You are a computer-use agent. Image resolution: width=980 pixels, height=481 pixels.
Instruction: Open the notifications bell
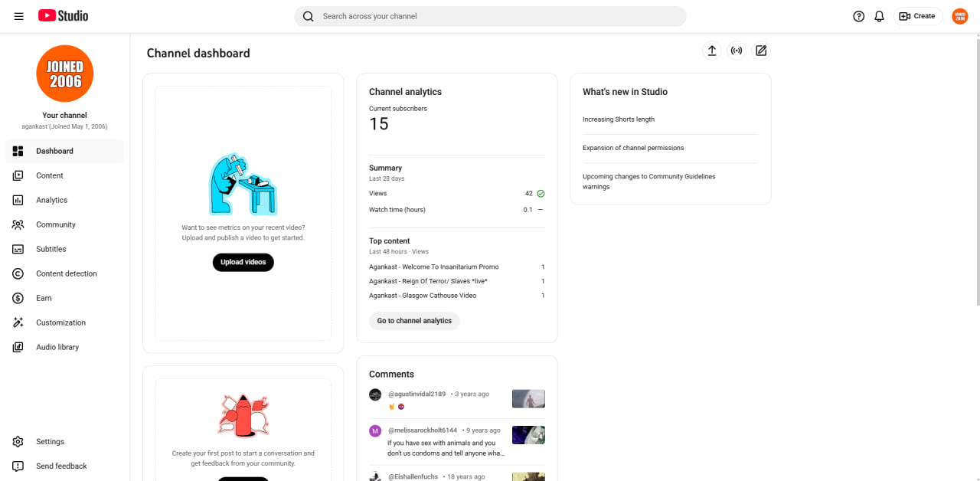pos(880,16)
